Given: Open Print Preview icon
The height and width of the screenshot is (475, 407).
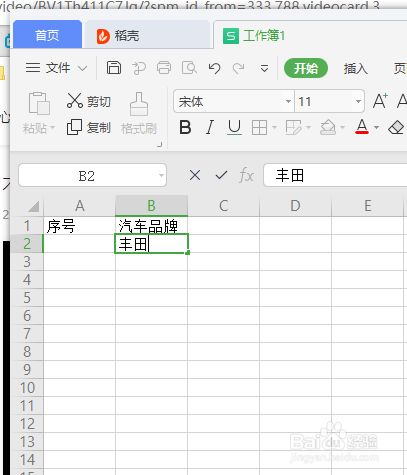Looking at the screenshot, I should [x=189, y=68].
